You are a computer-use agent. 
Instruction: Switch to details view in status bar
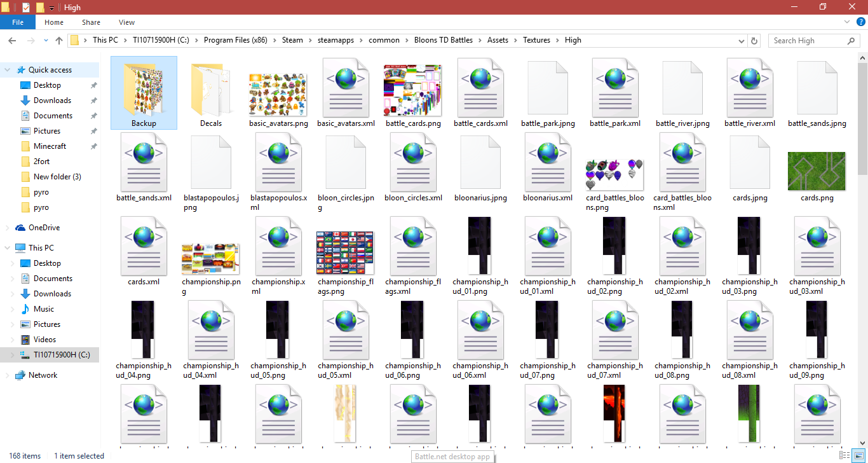tap(844, 455)
